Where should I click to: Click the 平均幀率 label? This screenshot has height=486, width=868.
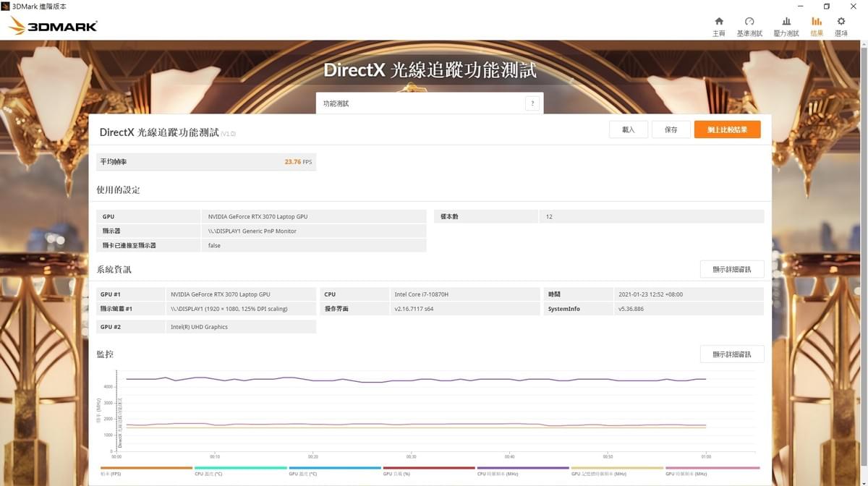[114, 162]
